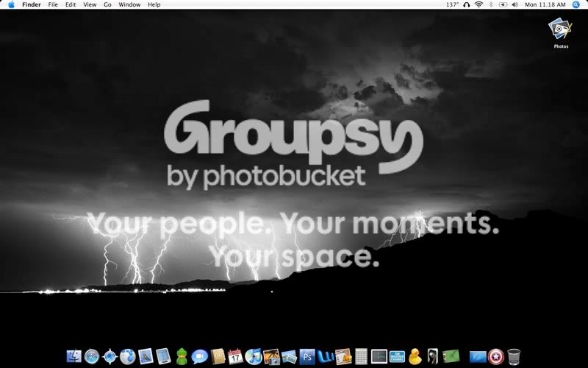The height and width of the screenshot is (368, 588).
Task: Launch iPhoto from the Dock
Action: (271, 356)
